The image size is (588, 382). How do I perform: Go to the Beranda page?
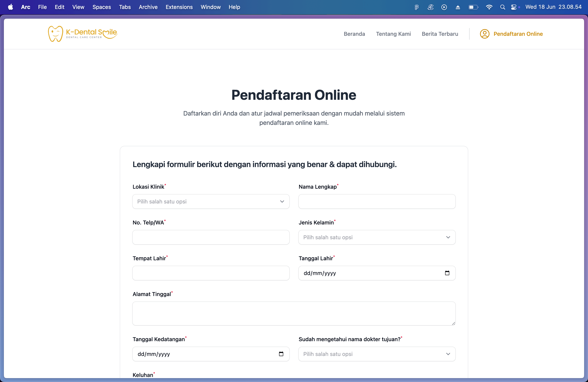354,34
